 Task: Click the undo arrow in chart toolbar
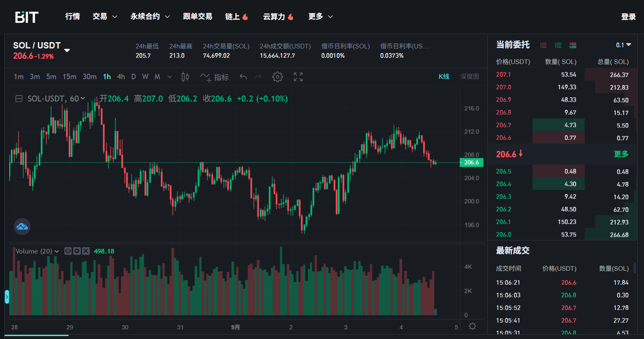(x=243, y=77)
